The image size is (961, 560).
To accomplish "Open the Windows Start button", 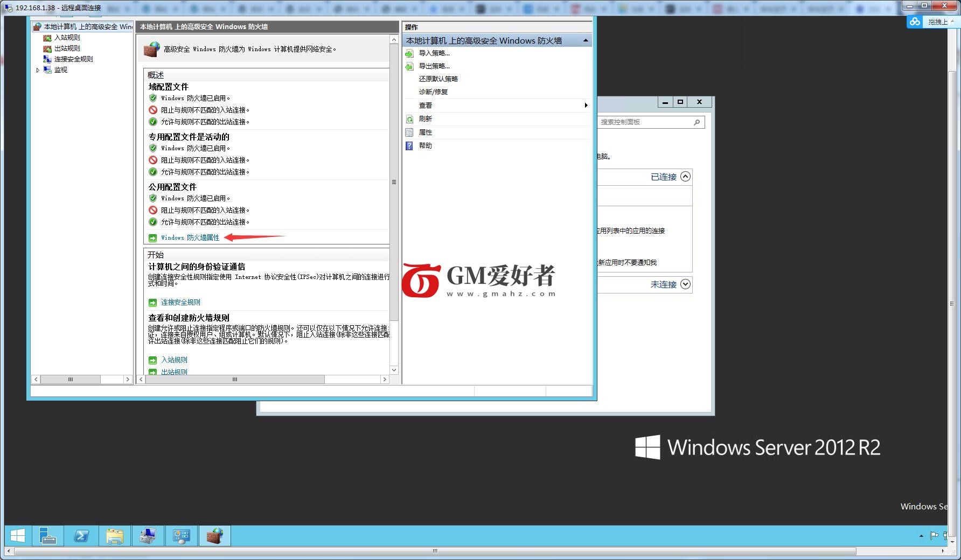I will point(17,536).
